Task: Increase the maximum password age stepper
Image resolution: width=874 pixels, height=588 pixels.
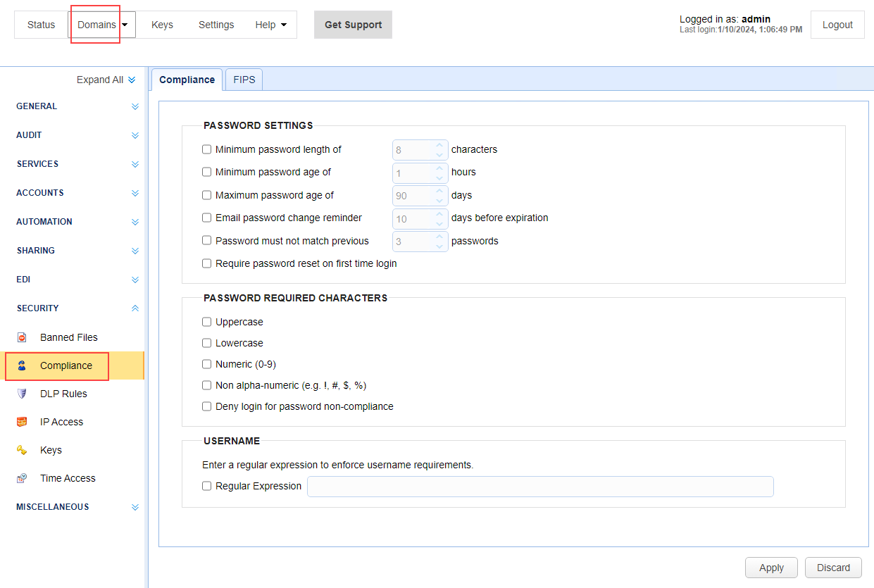Action: click(439, 191)
